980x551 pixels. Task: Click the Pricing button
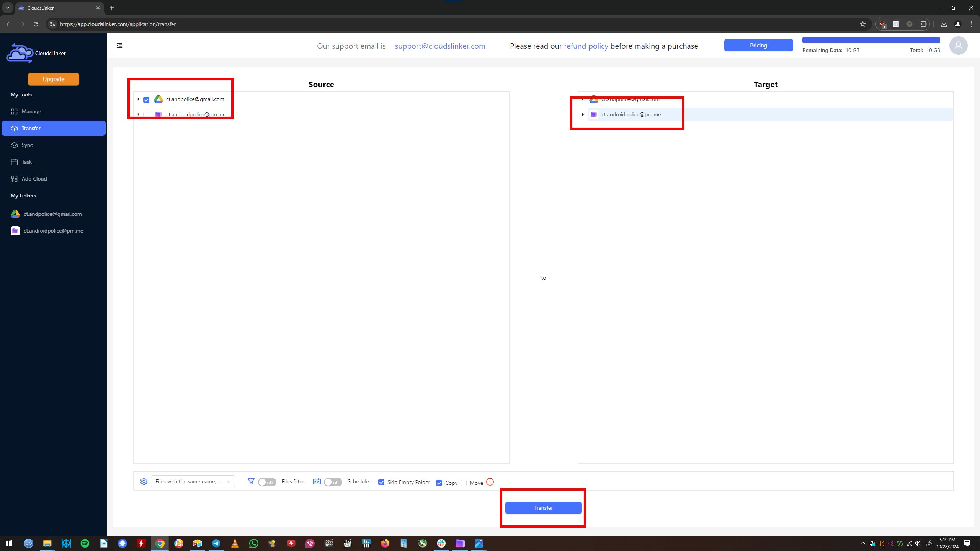pos(758,45)
